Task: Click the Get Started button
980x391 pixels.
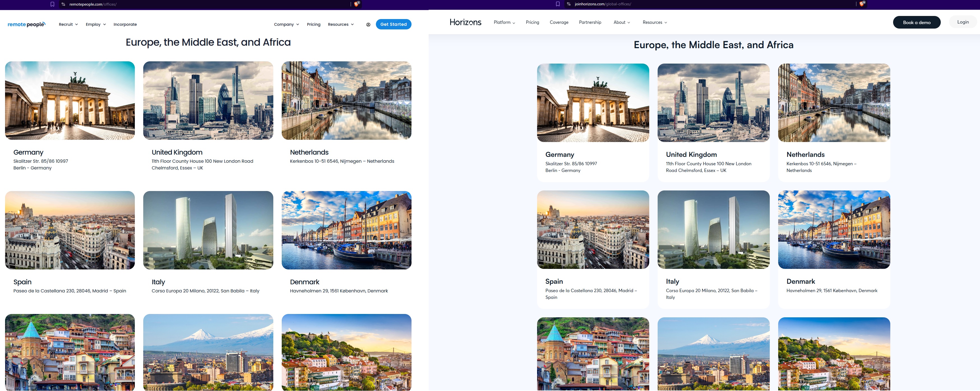Action: [393, 24]
